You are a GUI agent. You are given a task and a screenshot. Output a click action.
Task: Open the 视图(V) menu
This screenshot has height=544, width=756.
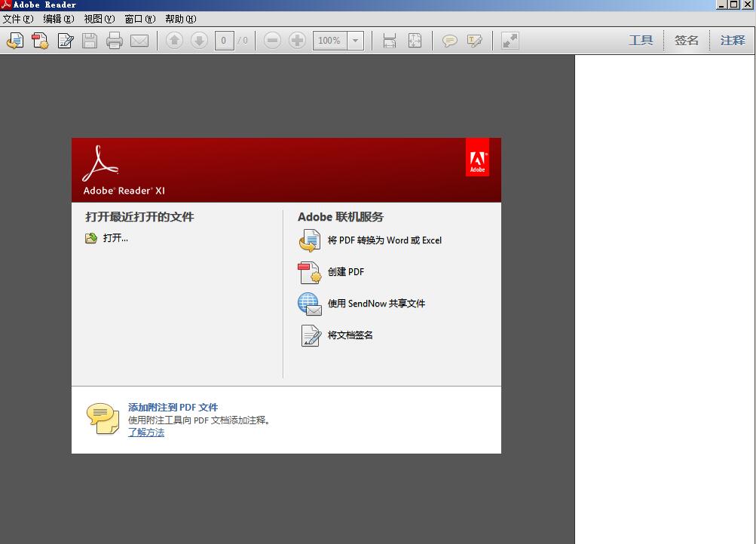[x=99, y=19]
